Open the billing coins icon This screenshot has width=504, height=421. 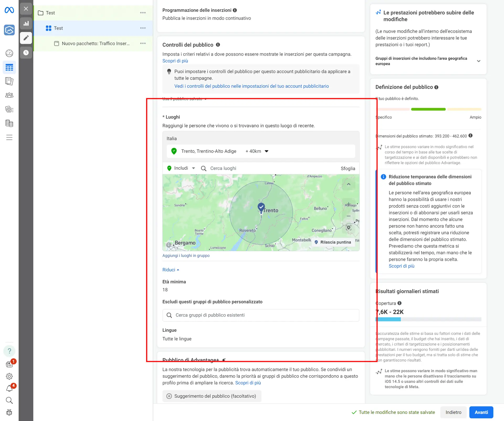tap(9, 123)
